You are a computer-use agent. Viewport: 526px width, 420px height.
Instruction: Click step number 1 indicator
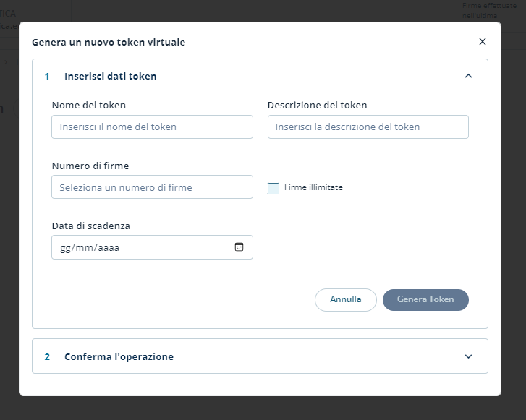47,76
